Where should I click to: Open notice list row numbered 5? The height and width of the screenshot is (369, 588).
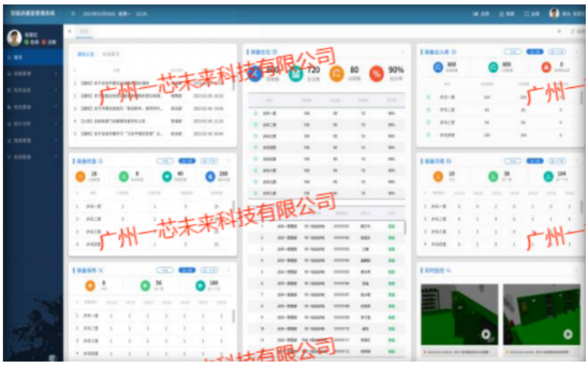coord(152,134)
